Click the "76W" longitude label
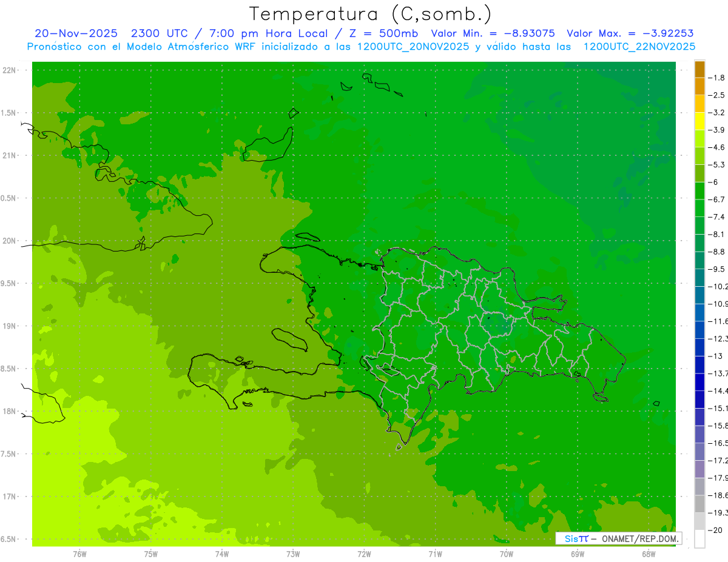This screenshot has width=728, height=562. (79, 554)
